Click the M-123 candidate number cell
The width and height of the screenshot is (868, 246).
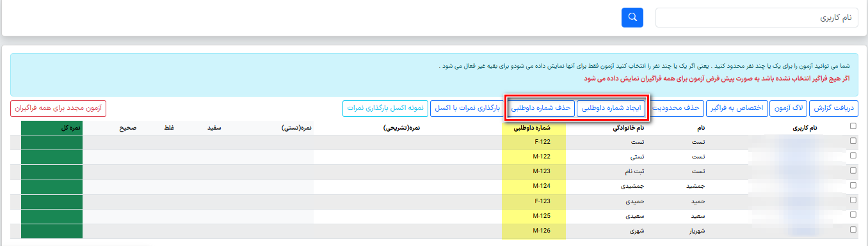coord(533,172)
